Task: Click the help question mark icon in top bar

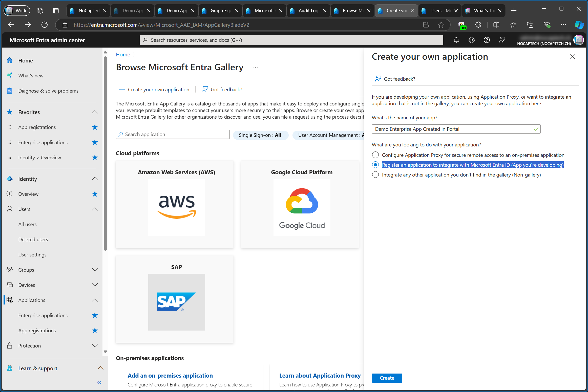Action: (487, 40)
